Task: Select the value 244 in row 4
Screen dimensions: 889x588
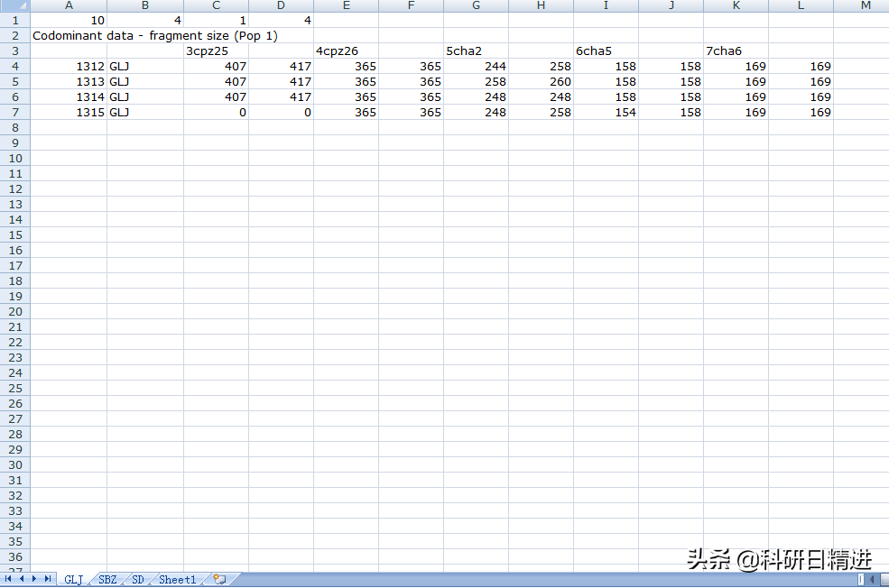Action: [x=476, y=66]
